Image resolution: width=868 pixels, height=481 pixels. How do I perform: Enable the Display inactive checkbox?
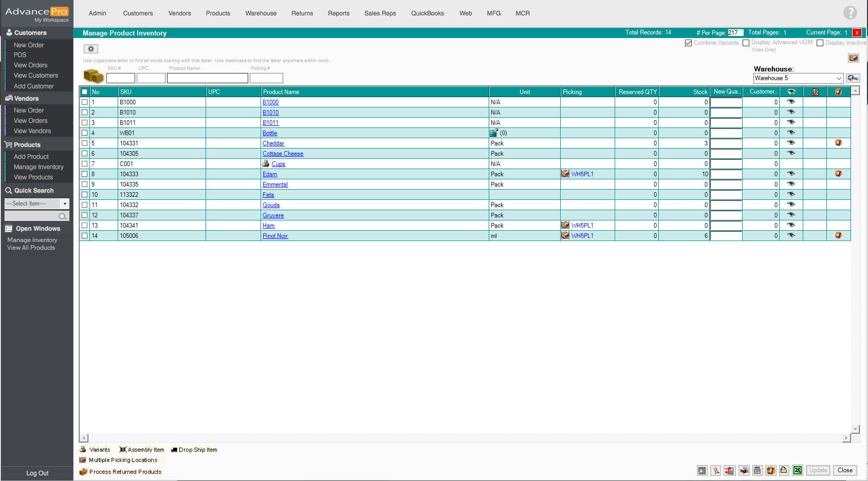tap(820, 43)
